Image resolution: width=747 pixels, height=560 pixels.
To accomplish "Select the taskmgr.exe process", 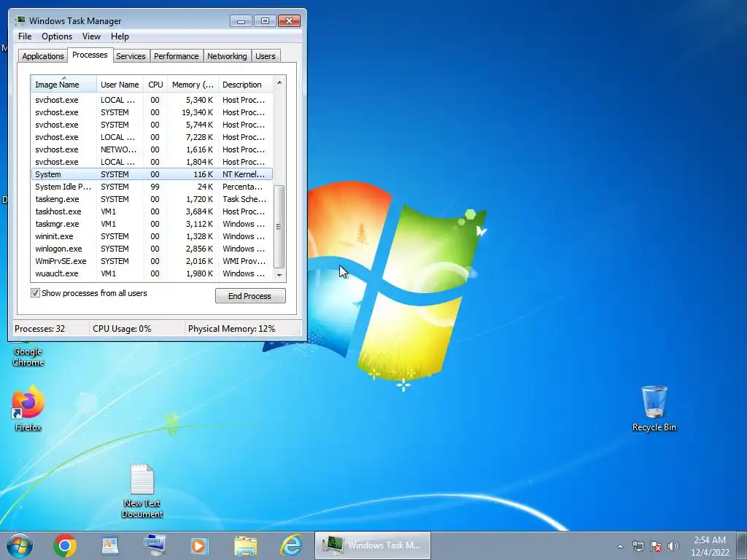I will point(152,224).
